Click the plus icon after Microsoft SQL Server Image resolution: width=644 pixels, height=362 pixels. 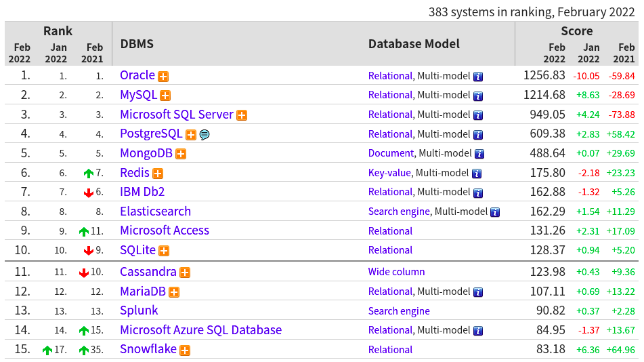(242, 115)
